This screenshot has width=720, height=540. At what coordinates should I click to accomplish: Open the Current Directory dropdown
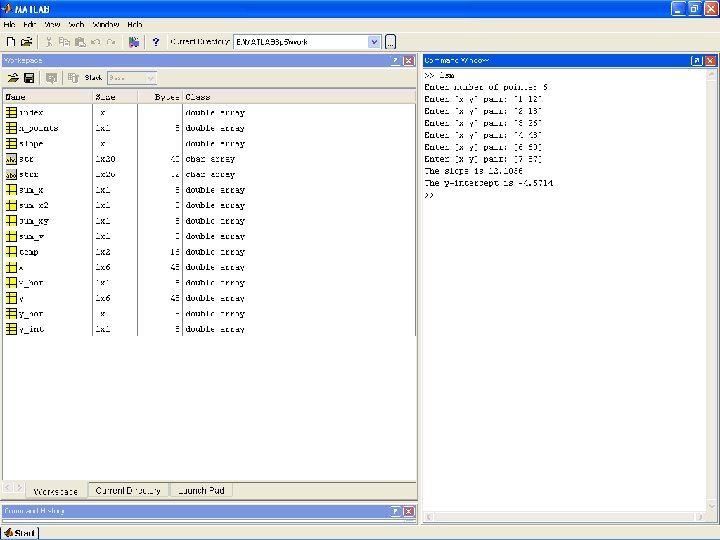pyautogui.click(x=374, y=42)
